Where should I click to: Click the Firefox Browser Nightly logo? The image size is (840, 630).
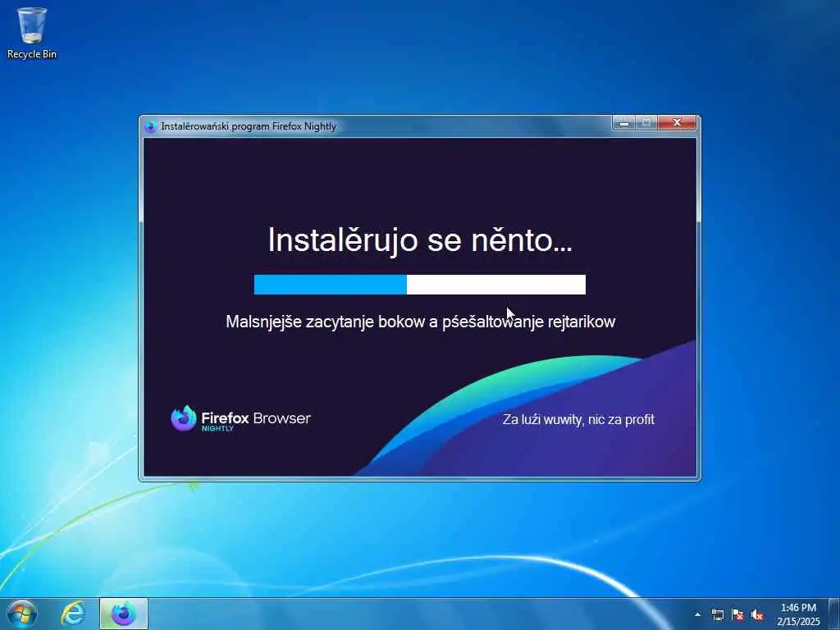(x=240, y=418)
